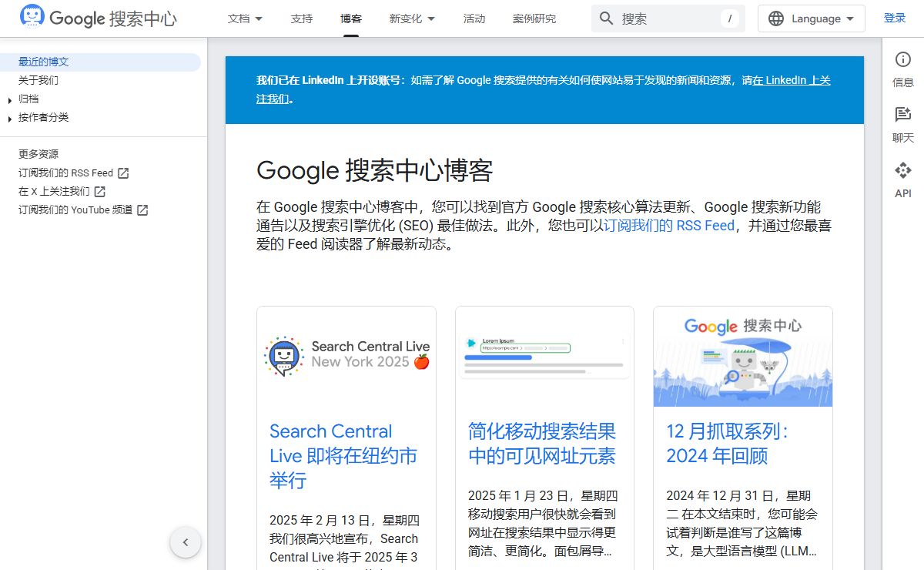The height and width of the screenshot is (570, 924).
Task: Open the 聊天 chat panel icon
Action: [x=903, y=115]
